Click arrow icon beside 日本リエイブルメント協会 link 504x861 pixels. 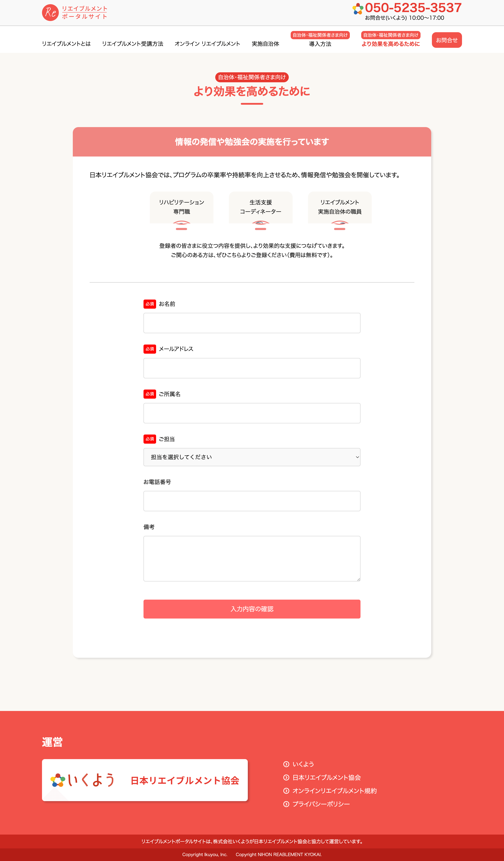point(286,777)
